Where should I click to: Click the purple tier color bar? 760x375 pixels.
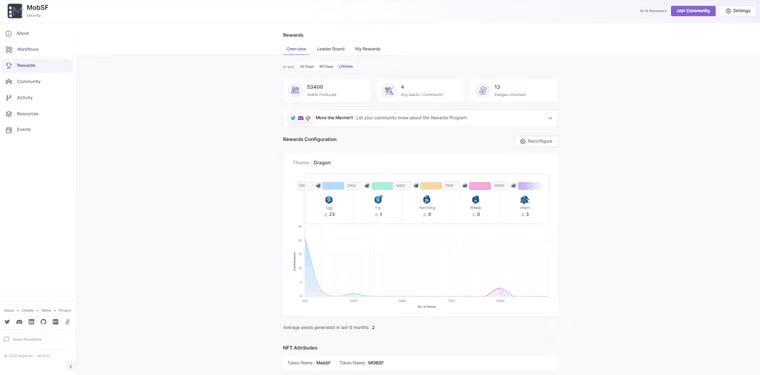(529, 186)
